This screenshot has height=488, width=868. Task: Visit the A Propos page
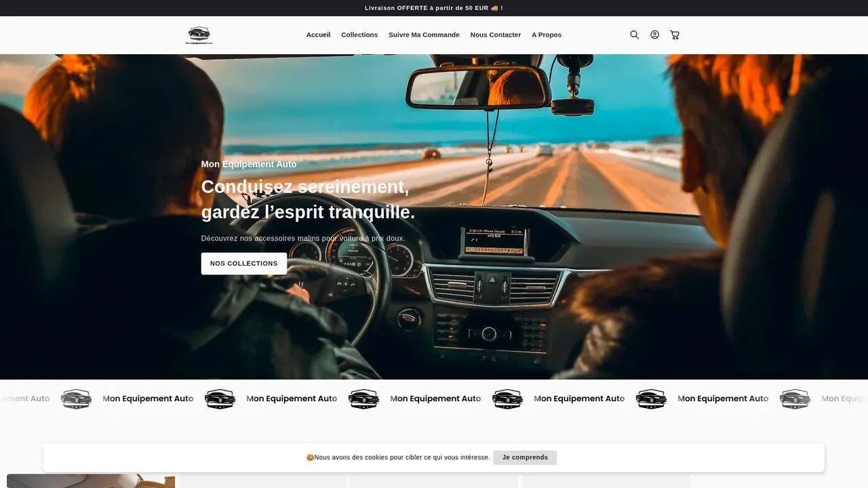547,35
